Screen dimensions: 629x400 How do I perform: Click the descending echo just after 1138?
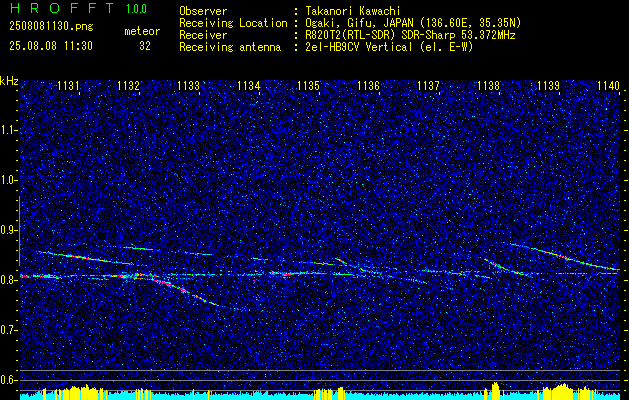coord(503,268)
